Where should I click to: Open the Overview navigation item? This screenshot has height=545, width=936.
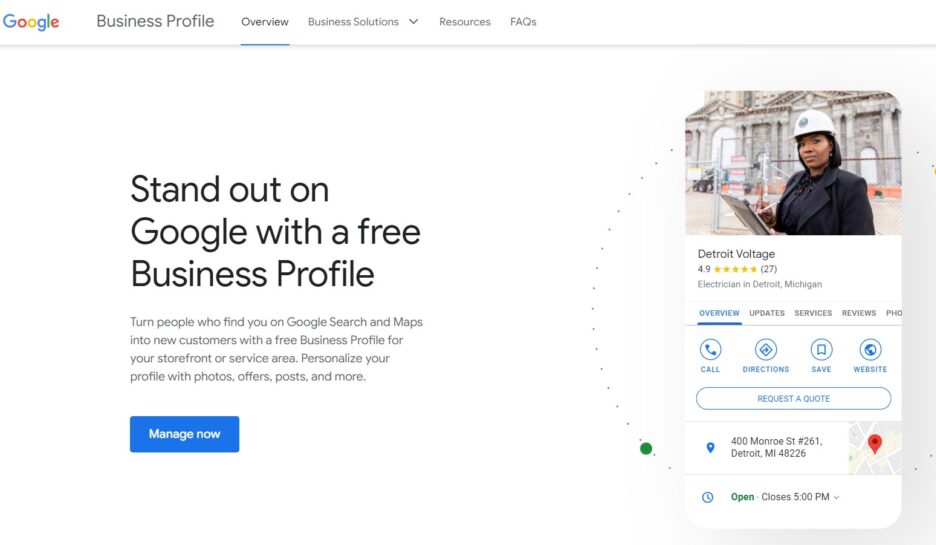point(265,22)
